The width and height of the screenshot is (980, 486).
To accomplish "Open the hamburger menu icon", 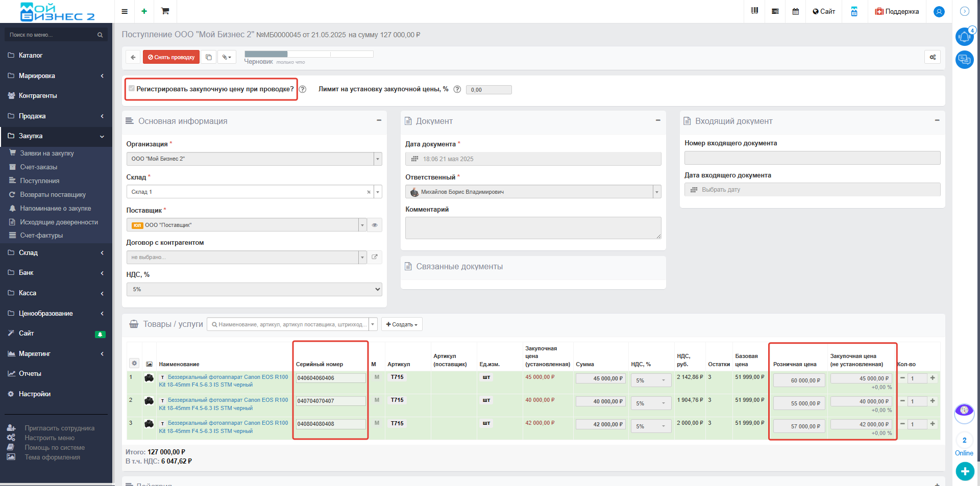I will coord(125,11).
